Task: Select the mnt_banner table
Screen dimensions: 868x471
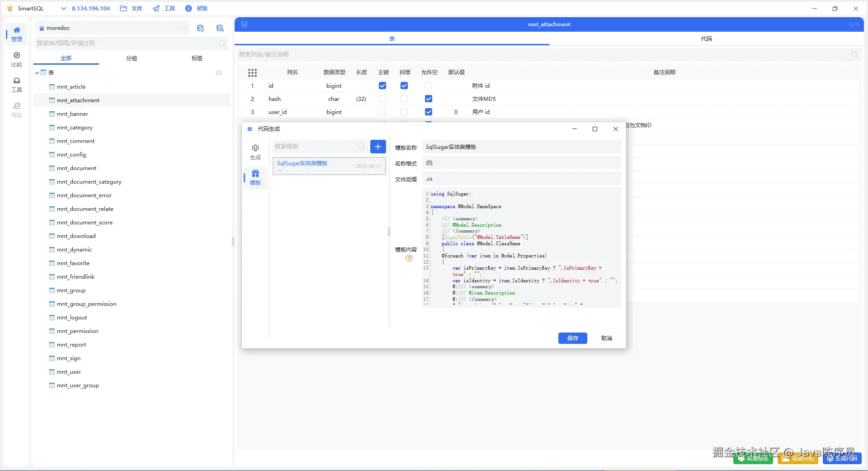Action: 72,114
